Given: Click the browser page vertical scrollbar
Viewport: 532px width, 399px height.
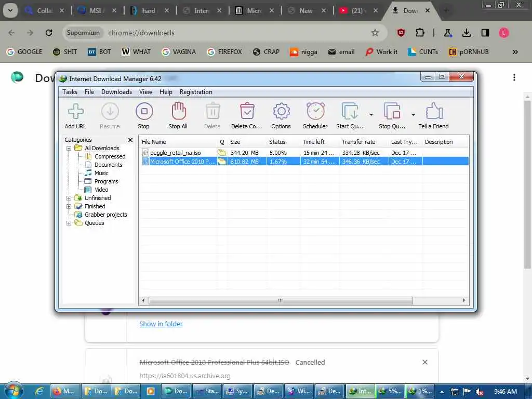Looking at the screenshot, I should pos(527,184).
